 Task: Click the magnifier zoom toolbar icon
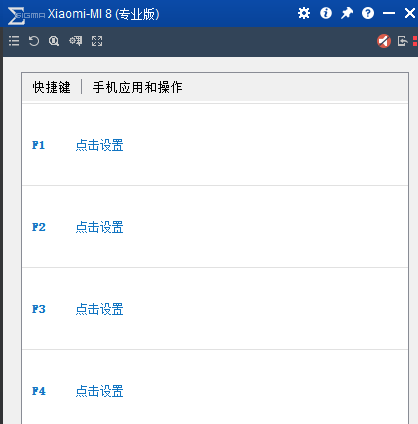click(x=54, y=41)
